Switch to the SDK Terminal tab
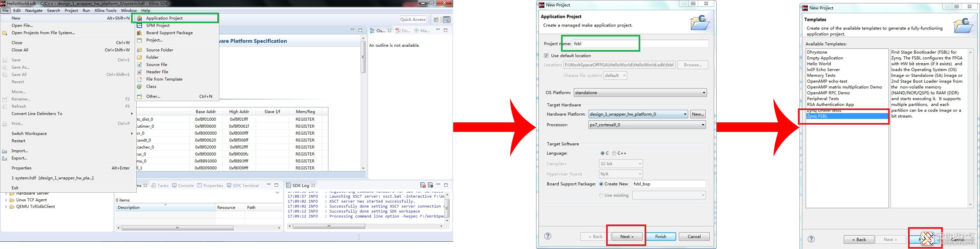980x249 pixels. pyautogui.click(x=243, y=186)
